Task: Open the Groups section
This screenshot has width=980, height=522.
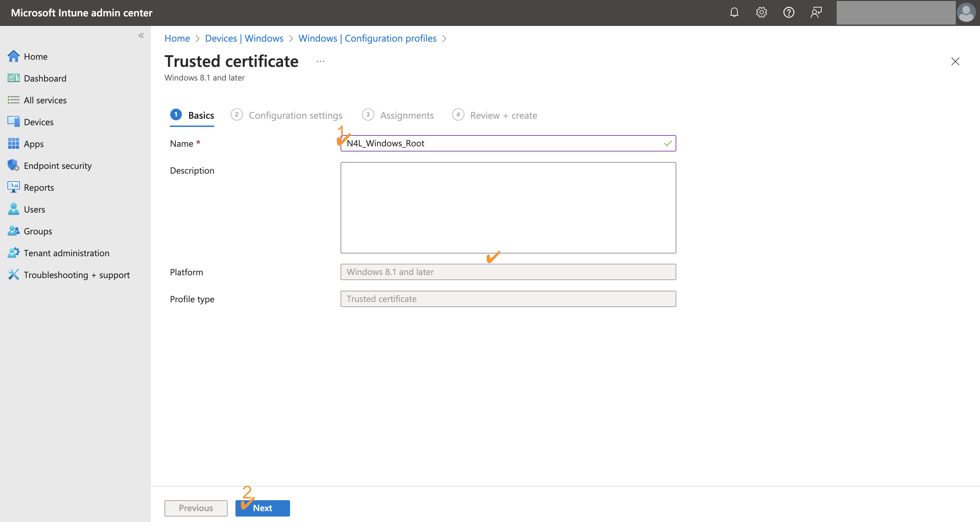Action: [x=38, y=231]
